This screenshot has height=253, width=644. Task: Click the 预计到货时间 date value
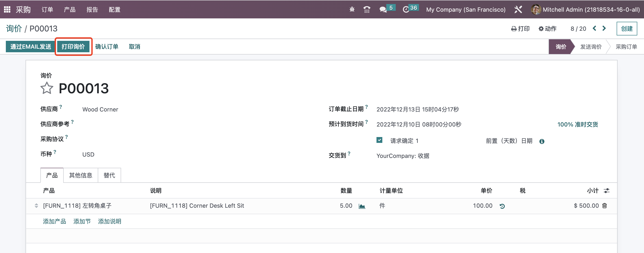(419, 124)
